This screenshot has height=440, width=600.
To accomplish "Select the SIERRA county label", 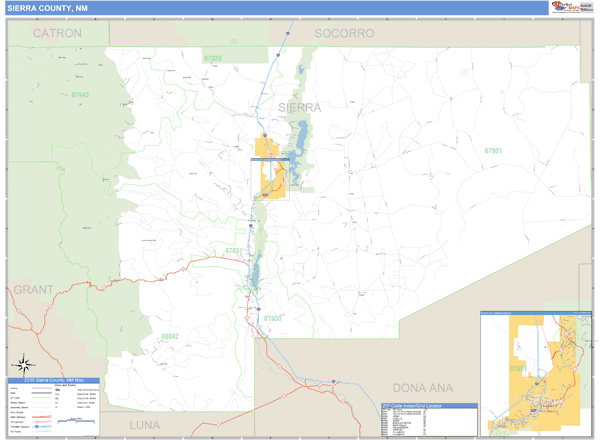I will (298, 107).
